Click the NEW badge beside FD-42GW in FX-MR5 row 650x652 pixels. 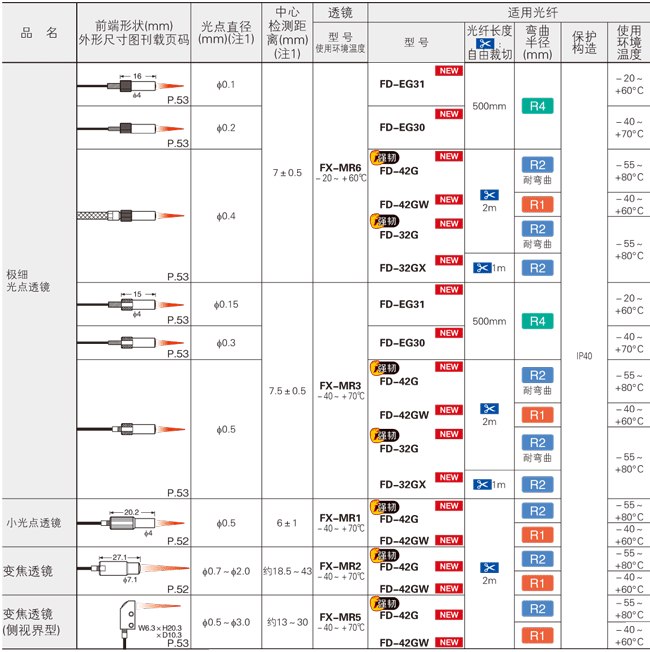click(x=449, y=642)
